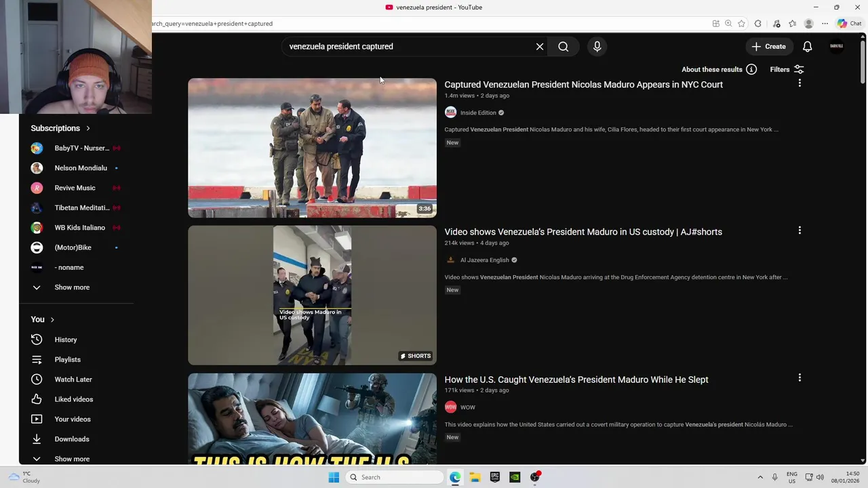The height and width of the screenshot is (488, 868).
Task: Open File Explorer from taskbar
Action: (x=475, y=477)
